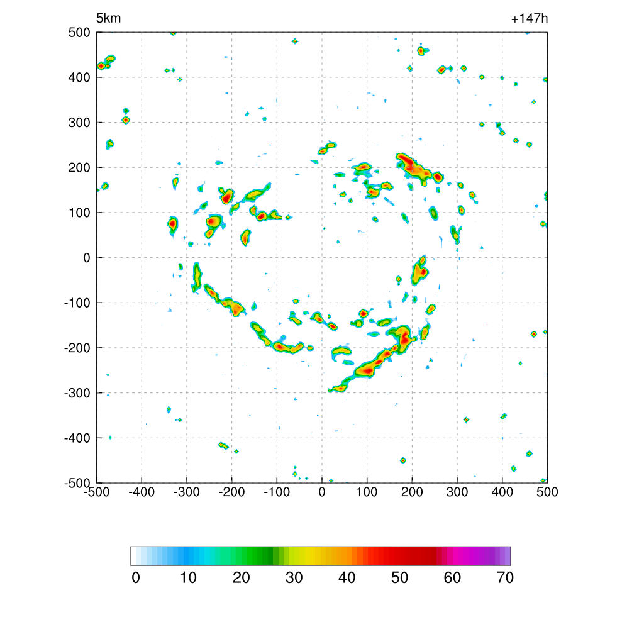Click the y-axis tick label '100'
Screen dimensions: 644x644
click(79, 213)
